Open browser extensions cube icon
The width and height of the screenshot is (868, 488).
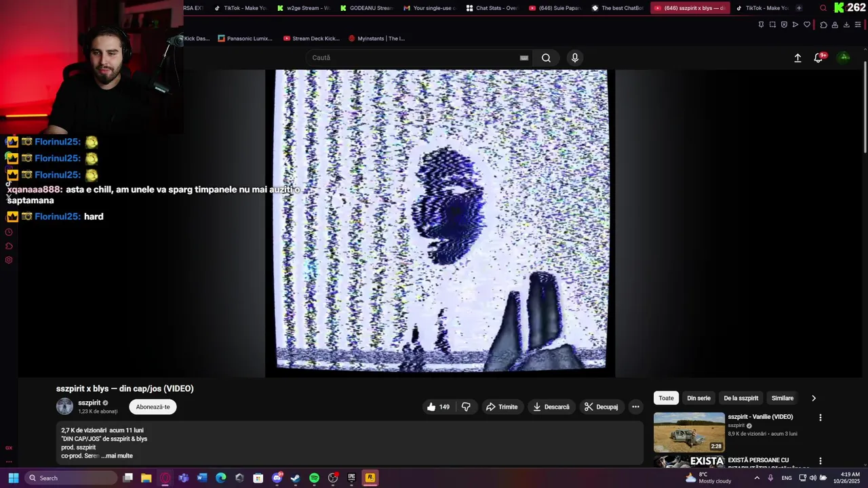823,25
